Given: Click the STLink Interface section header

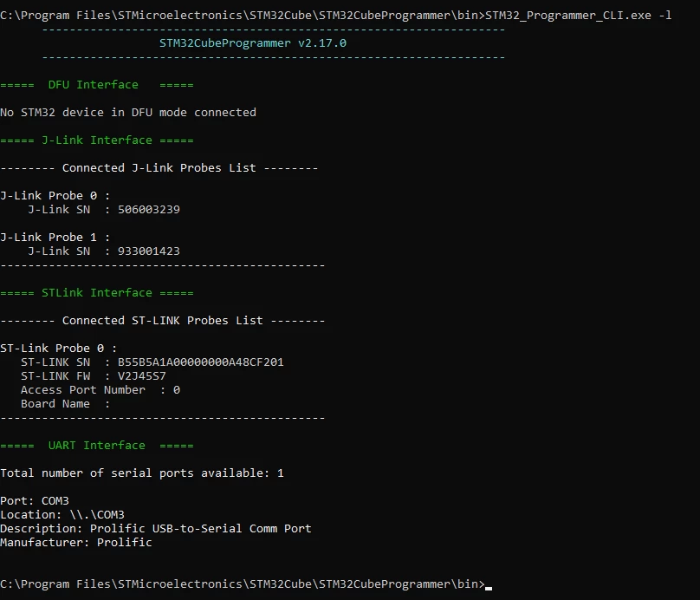Looking at the screenshot, I should pos(97,293).
